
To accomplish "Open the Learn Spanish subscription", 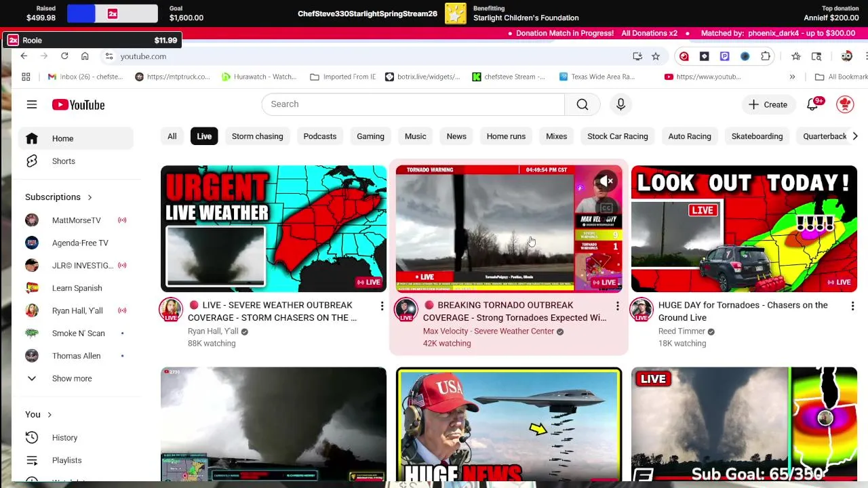I will click(x=76, y=288).
